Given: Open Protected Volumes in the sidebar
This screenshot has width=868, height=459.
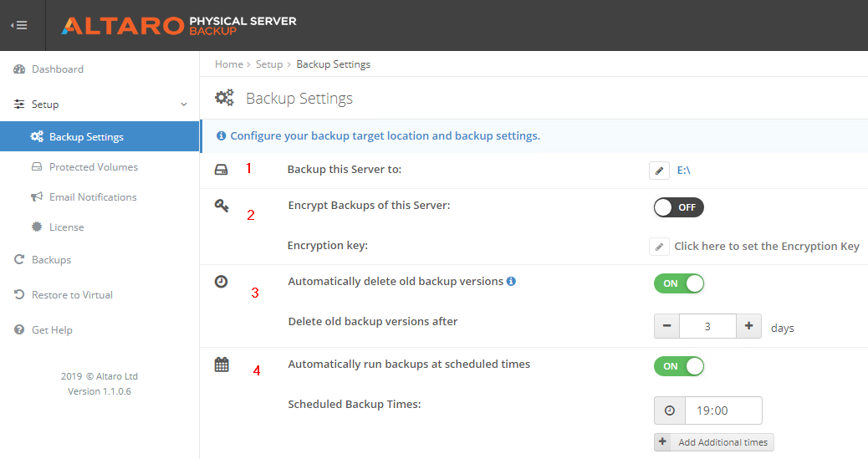Looking at the screenshot, I should [x=93, y=167].
